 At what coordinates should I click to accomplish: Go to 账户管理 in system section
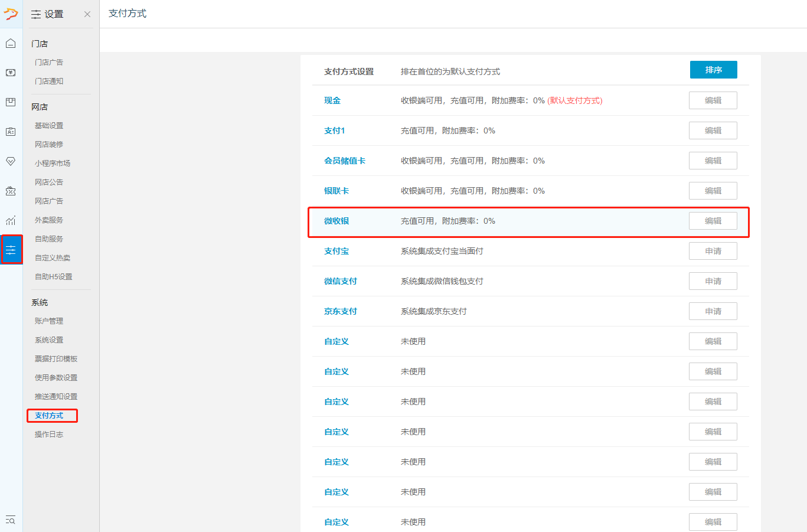pyautogui.click(x=49, y=321)
